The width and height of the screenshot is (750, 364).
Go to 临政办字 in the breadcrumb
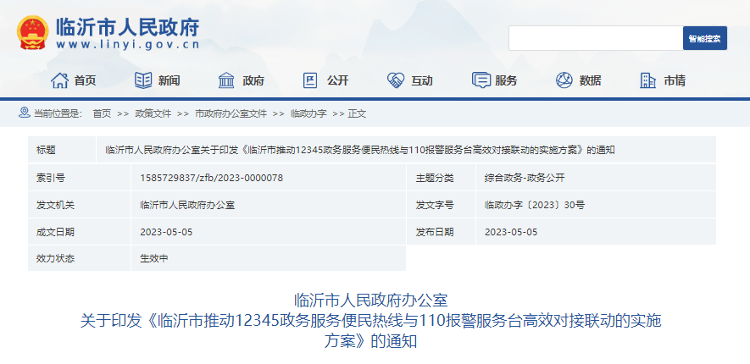tap(309, 114)
